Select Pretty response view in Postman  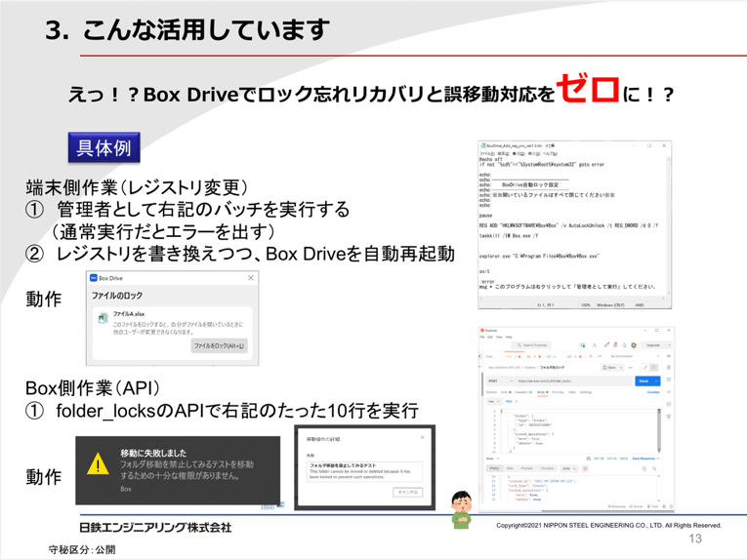click(494, 468)
